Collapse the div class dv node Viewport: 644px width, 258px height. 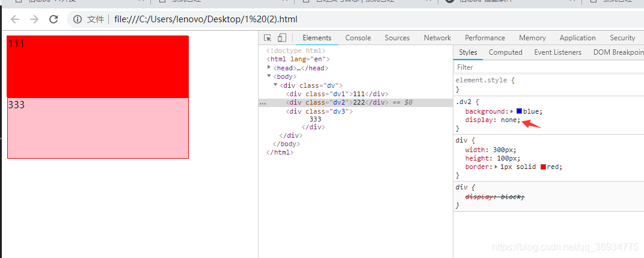(275, 85)
